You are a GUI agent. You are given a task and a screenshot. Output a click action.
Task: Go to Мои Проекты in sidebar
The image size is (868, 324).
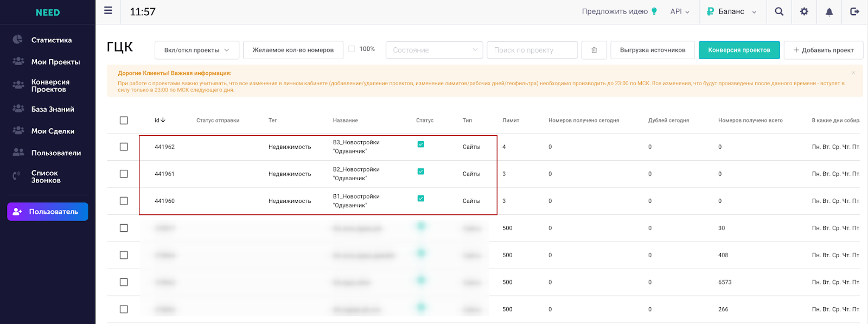coord(56,61)
